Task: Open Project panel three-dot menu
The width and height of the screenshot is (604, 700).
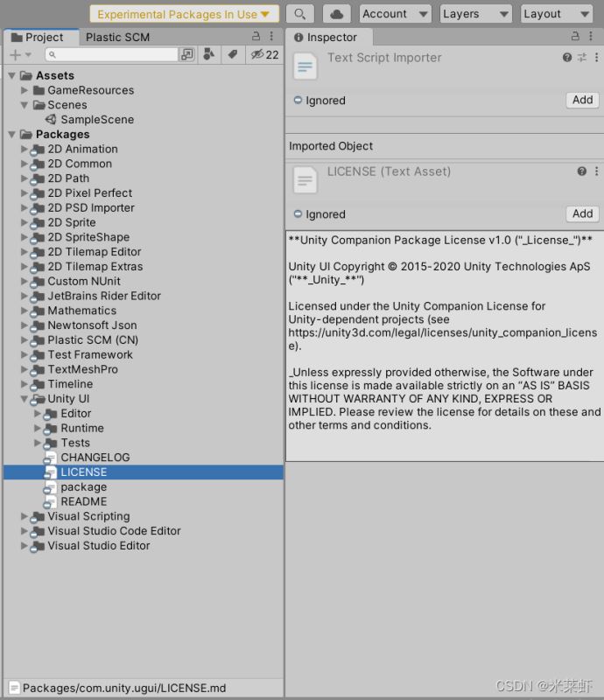Action: point(271,36)
